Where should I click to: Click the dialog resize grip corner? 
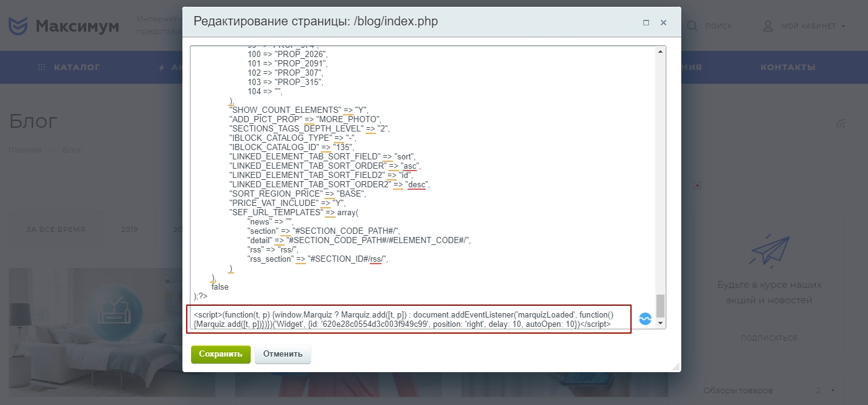coord(676,367)
